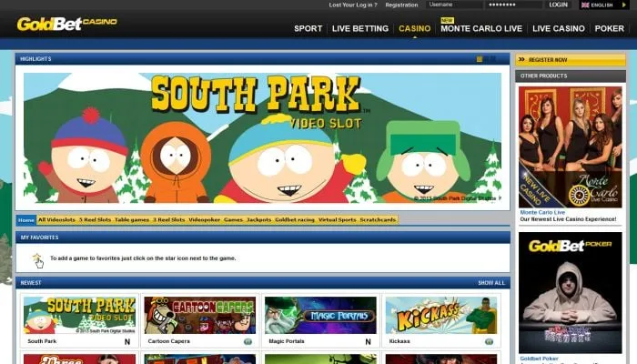Select the CASINO menu item
Viewport: 637px width, 364px height.
[x=414, y=28]
